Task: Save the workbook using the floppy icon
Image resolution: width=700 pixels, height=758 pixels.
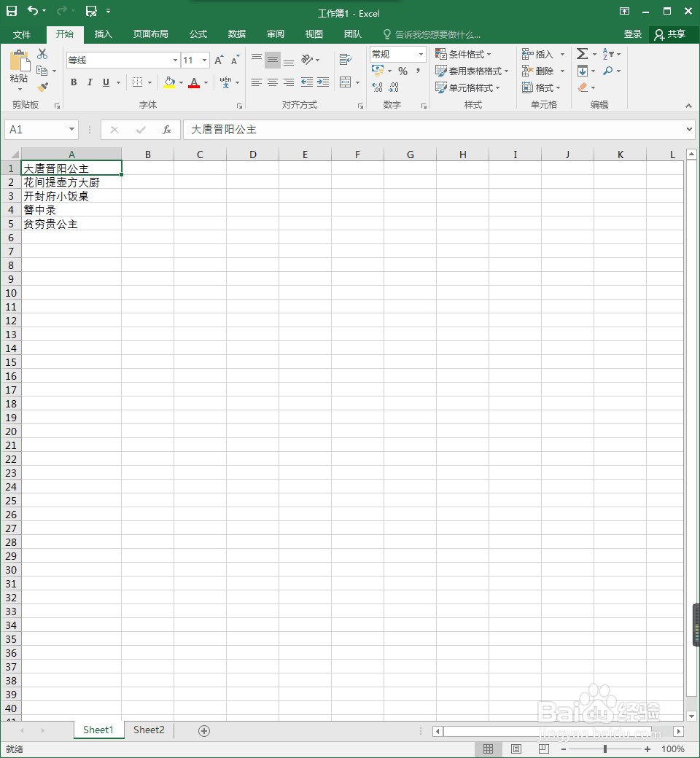Action: pyautogui.click(x=12, y=11)
